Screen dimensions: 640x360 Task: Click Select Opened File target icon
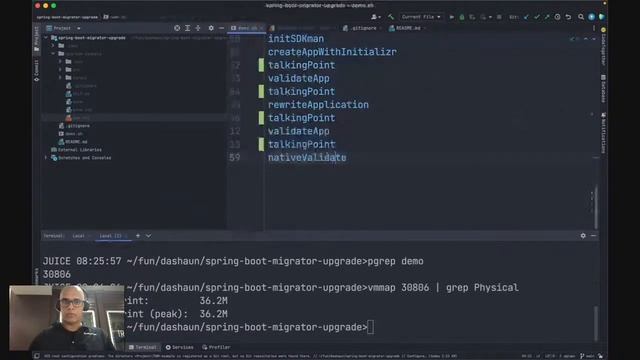(x=177, y=28)
